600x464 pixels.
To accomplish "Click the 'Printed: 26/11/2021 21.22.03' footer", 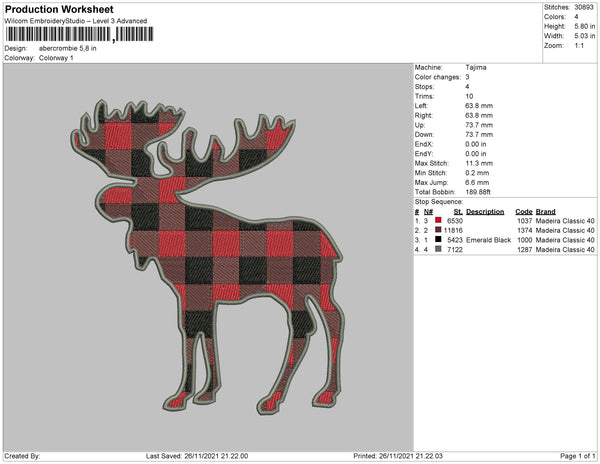I will [x=398, y=456].
